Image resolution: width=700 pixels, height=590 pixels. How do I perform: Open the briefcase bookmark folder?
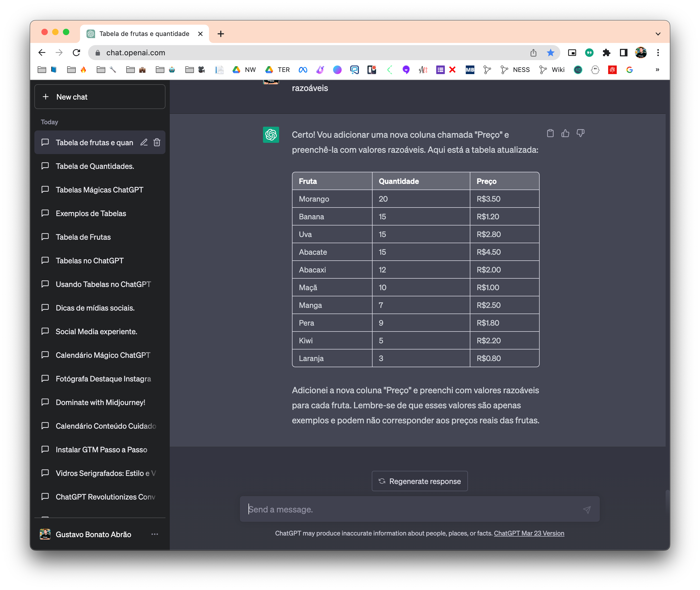136,70
